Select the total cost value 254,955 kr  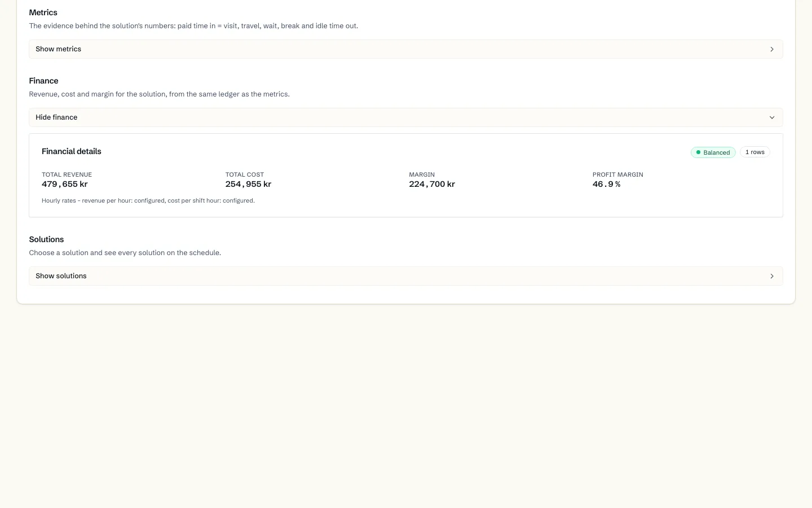248,184
